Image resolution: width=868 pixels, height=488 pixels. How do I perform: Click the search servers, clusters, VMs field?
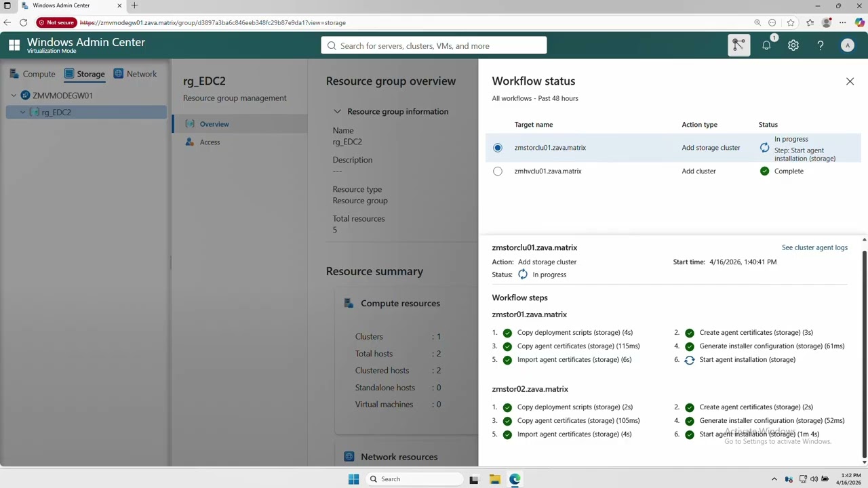pyautogui.click(x=434, y=45)
